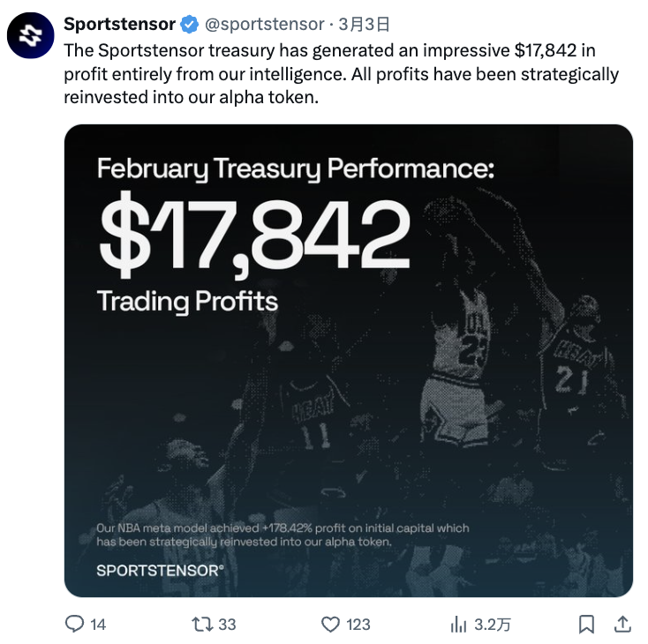This screenshot has height=644, width=648.
Task: Open replies via the speech bubble icon
Action: coord(74,624)
